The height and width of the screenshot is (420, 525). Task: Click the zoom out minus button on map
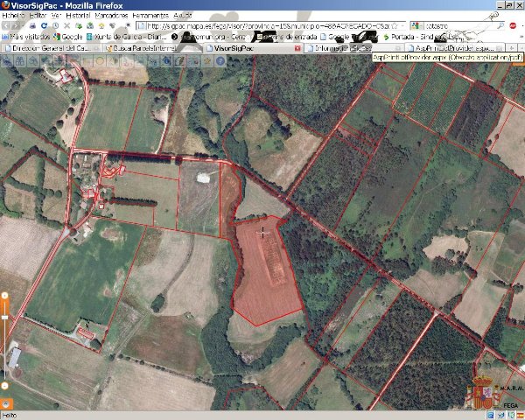(x=4, y=383)
